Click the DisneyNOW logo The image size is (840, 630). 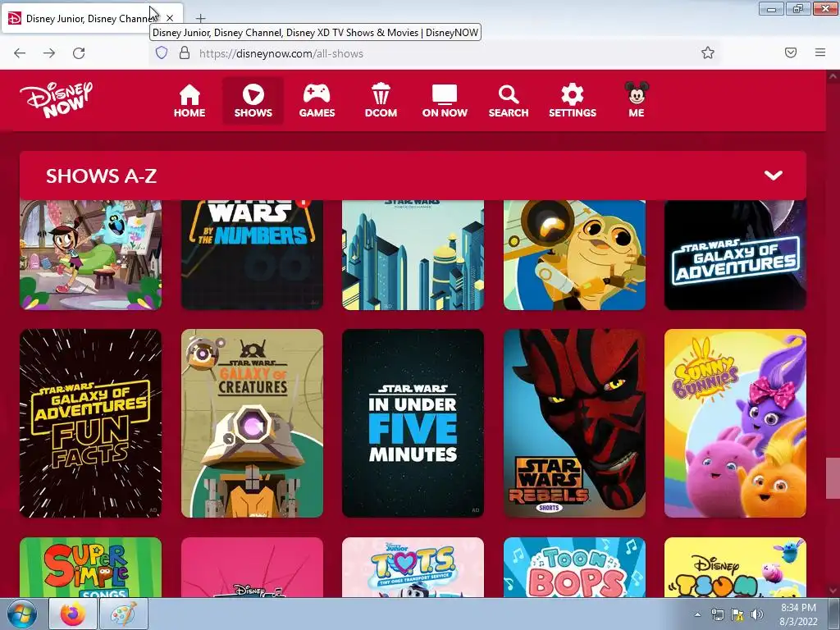57,99
